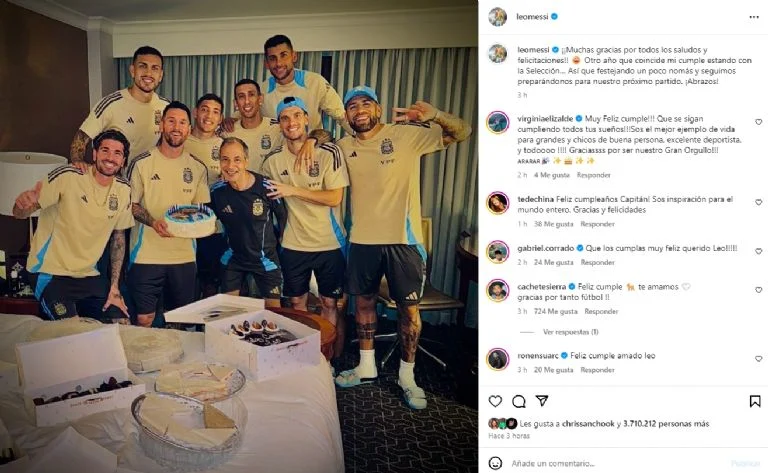The width and height of the screenshot is (768, 473).
Task: Save the post with the bookmark icon
Action: click(x=755, y=402)
